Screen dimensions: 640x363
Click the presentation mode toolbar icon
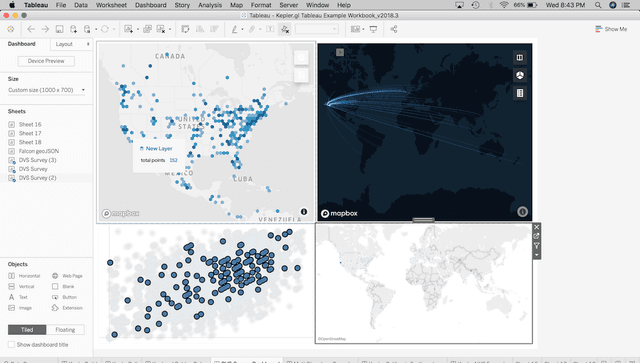tap(373, 29)
